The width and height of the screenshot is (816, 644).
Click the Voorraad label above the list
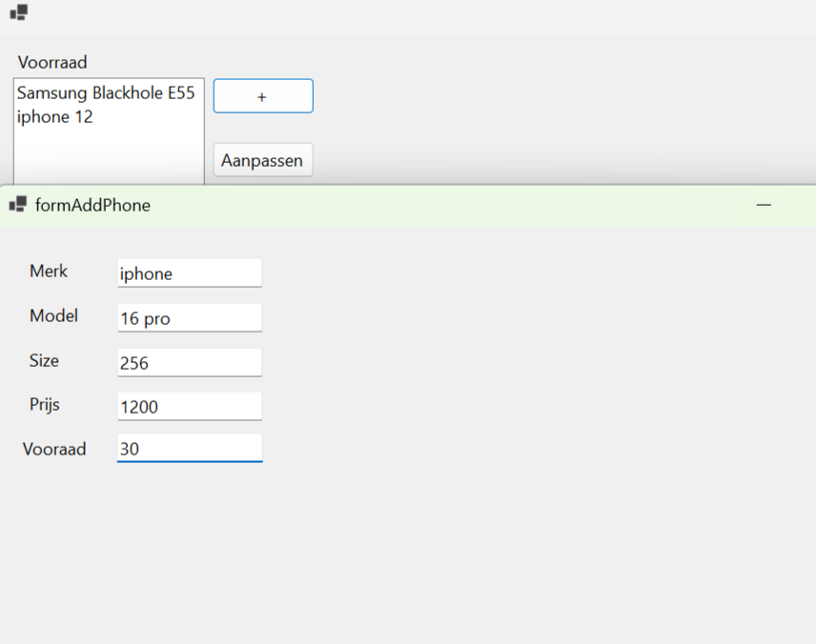(x=52, y=63)
